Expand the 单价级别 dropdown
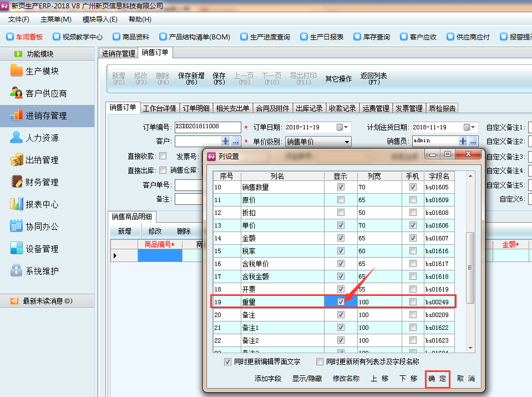This screenshot has height=397, width=532. (x=347, y=142)
